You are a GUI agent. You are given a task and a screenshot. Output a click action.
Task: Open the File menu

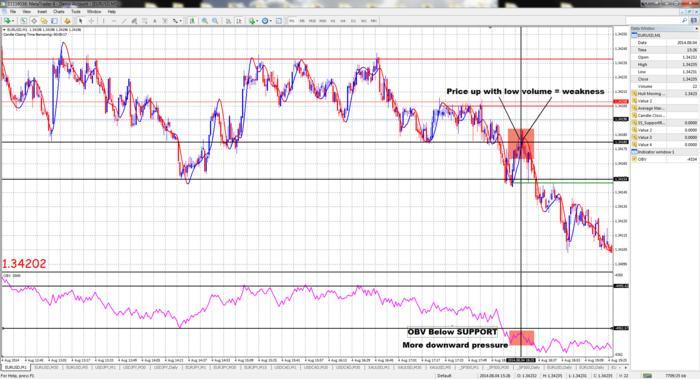[13, 12]
